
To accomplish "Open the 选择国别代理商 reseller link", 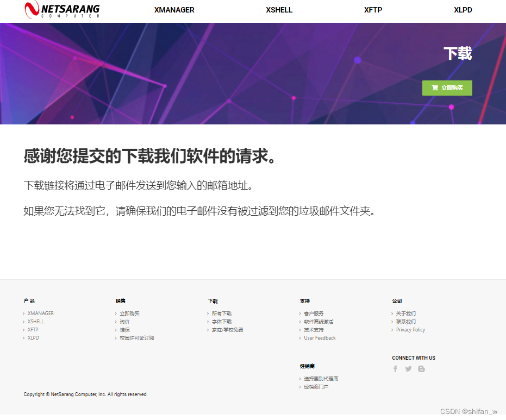I will [x=321, y=378].
